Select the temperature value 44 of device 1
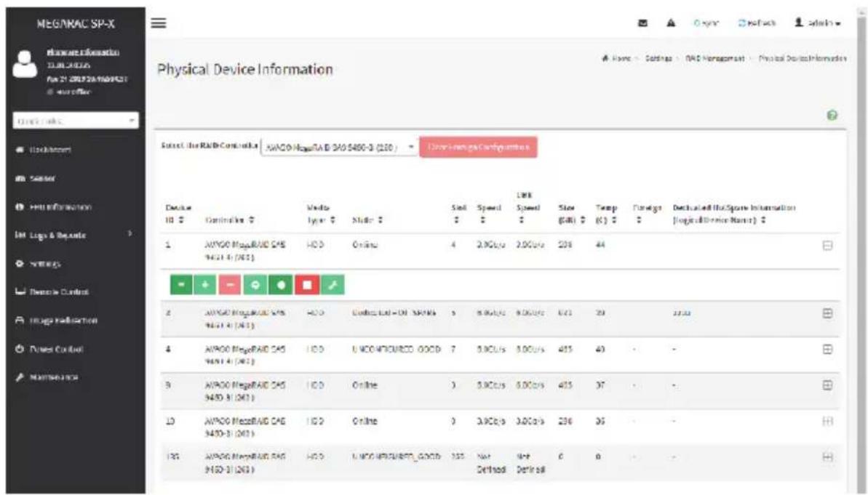The width and height of the screenshot is (868, 495). [x=600, y=245]
